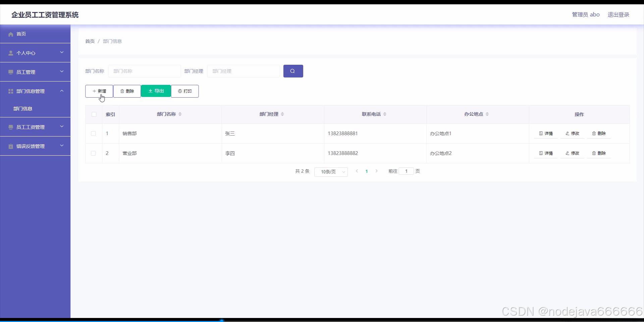644x322 pixels.
Task: Click the 前往 page number field
Action: coord(406,171)
